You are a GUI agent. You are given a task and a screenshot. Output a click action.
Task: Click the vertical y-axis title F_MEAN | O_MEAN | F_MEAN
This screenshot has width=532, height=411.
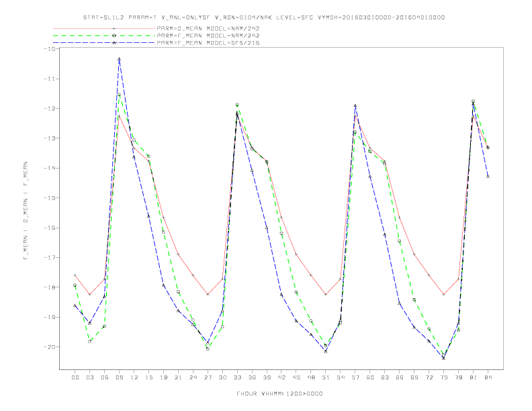pos(26,211)
